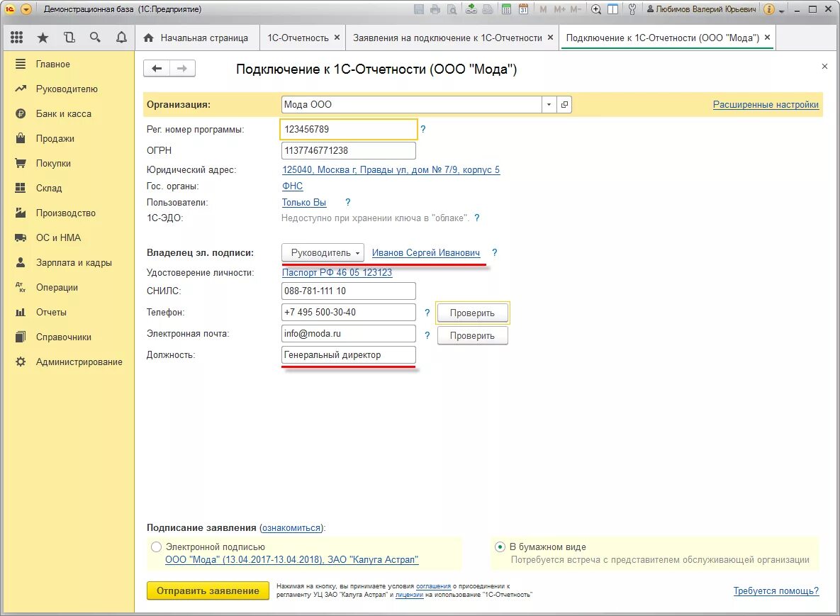Click the zoom magnifier plus icon
840x616 pixels.
tap(595, 9)
